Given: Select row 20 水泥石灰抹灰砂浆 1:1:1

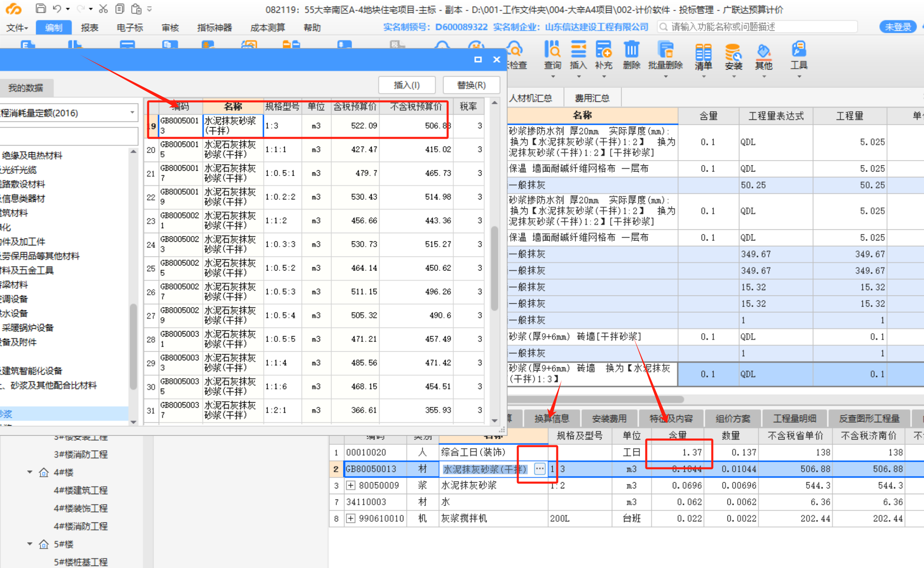Looking at the screenshot, I should (x=314, y=150).
